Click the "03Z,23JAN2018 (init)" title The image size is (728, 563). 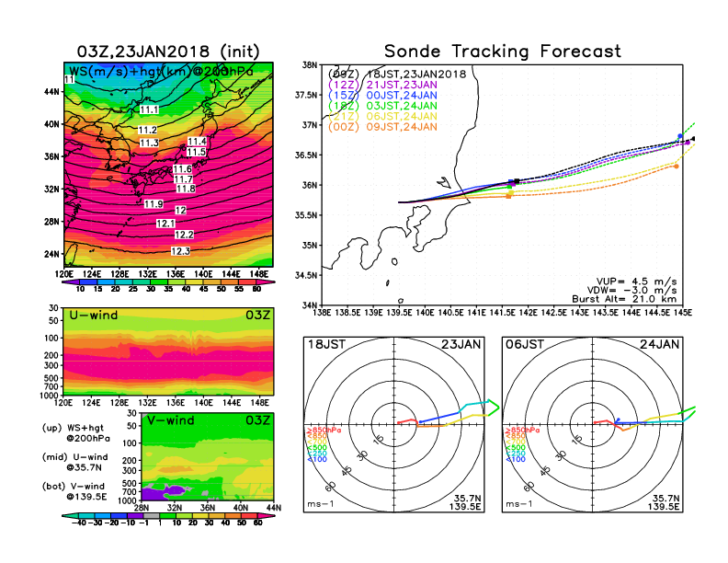pos(168,52)
